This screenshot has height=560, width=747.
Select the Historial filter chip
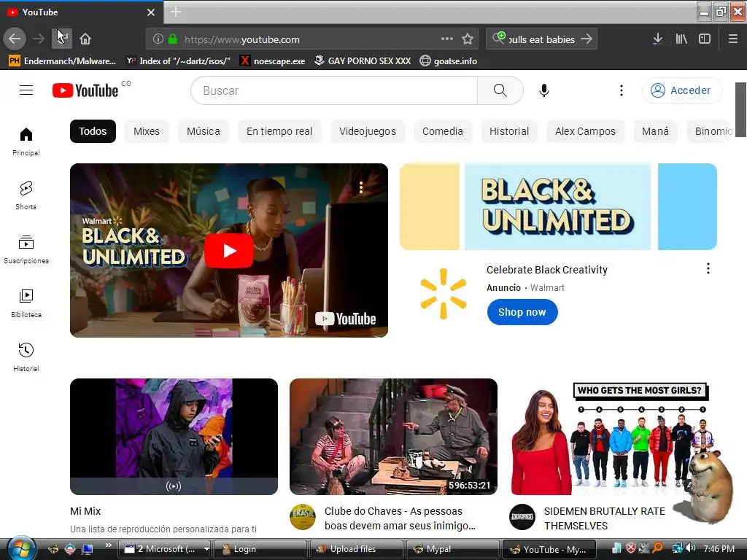508,131
